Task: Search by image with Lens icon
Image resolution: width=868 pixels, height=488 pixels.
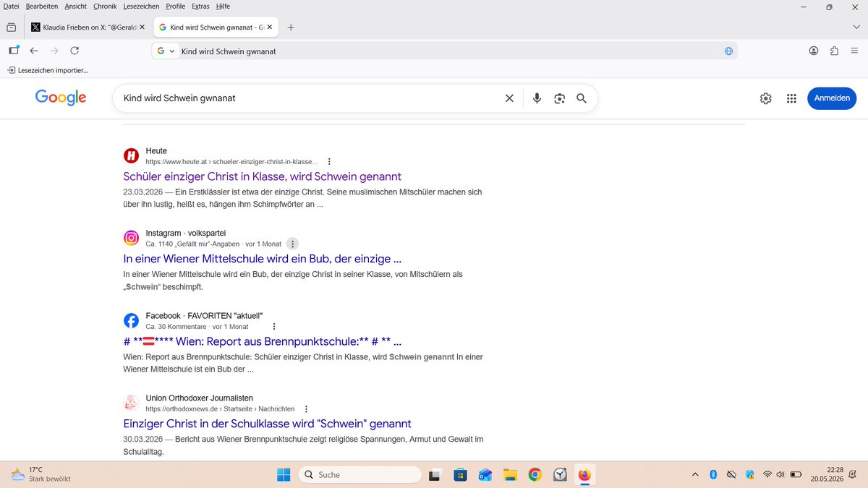Action: 559,98
